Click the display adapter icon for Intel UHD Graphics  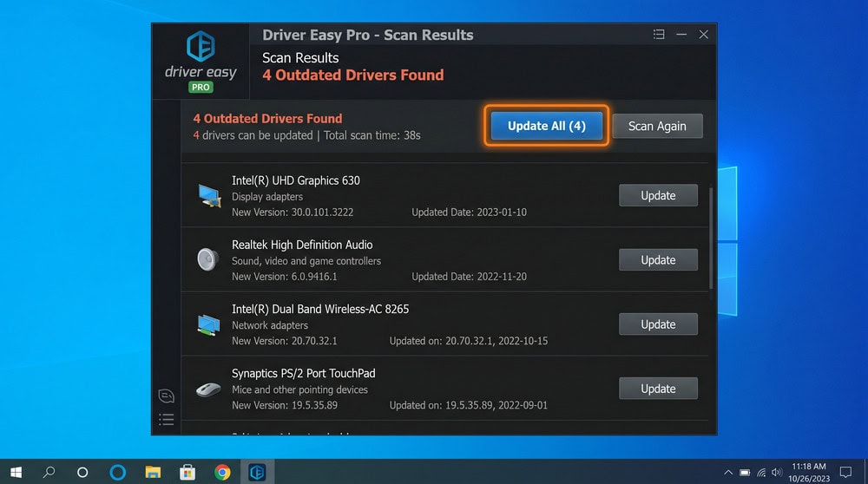click(x=208, y=196)
